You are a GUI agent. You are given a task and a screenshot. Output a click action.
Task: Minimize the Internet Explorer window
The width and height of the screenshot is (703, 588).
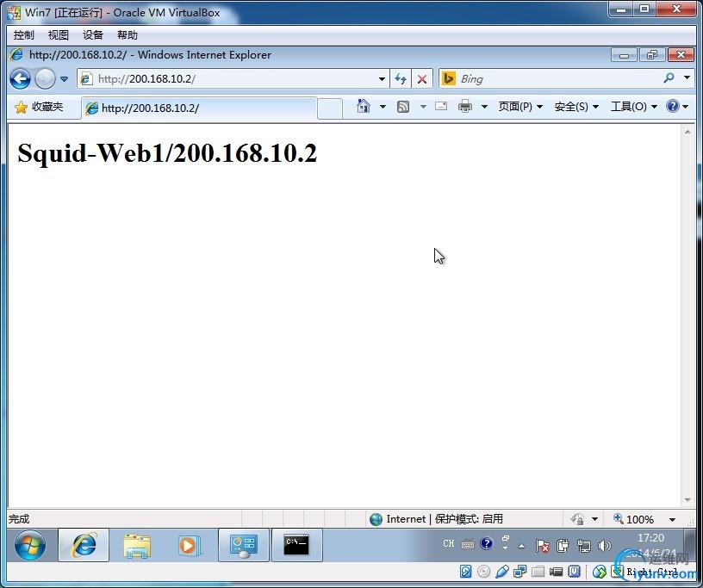point(624,55)
